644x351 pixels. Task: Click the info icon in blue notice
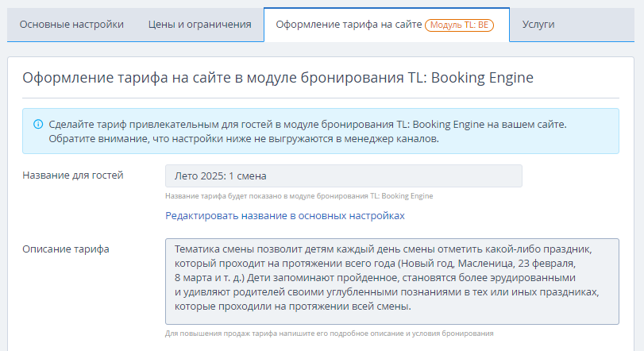click(x=38, y=124)
